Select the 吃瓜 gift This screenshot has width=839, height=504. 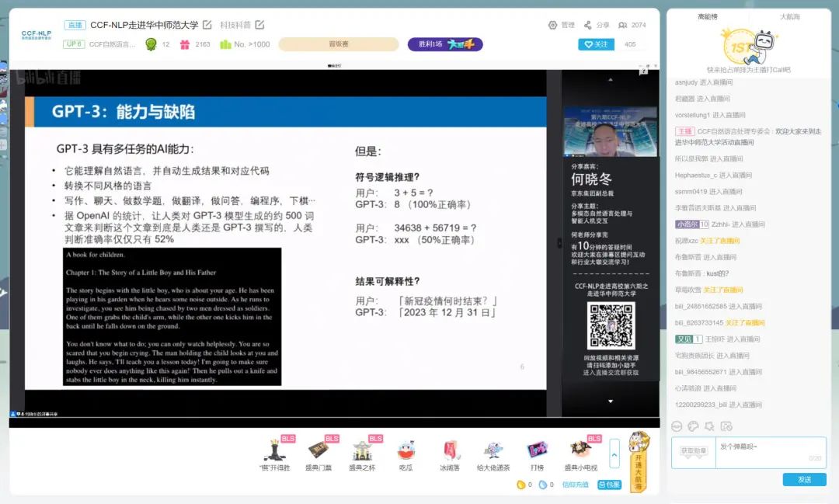coord(406,454)
